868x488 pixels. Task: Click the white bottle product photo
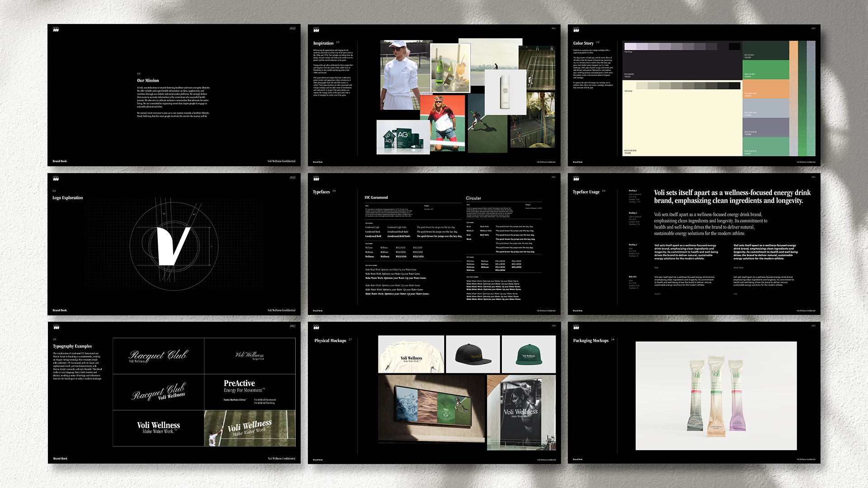tap(505, 92)
